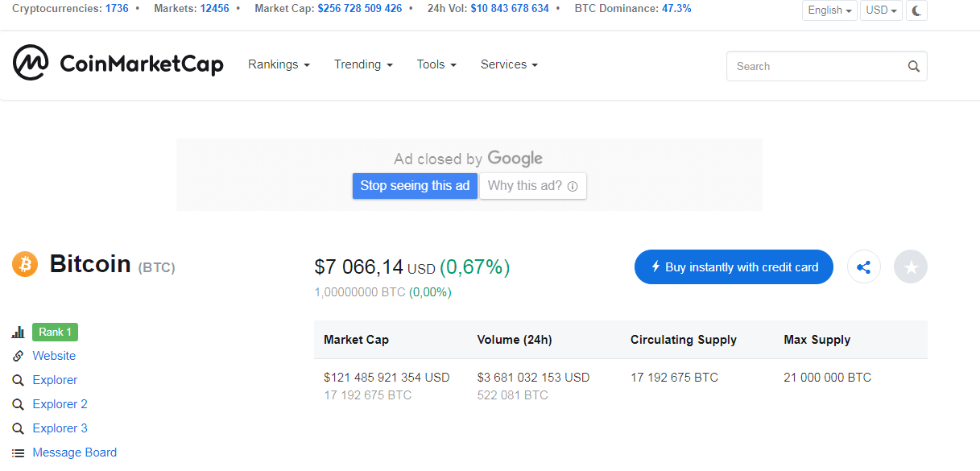Viewport: 980px width, 471px height.
Task: Click volume $3 681 032 153 USD
Action: pos(533,378)
